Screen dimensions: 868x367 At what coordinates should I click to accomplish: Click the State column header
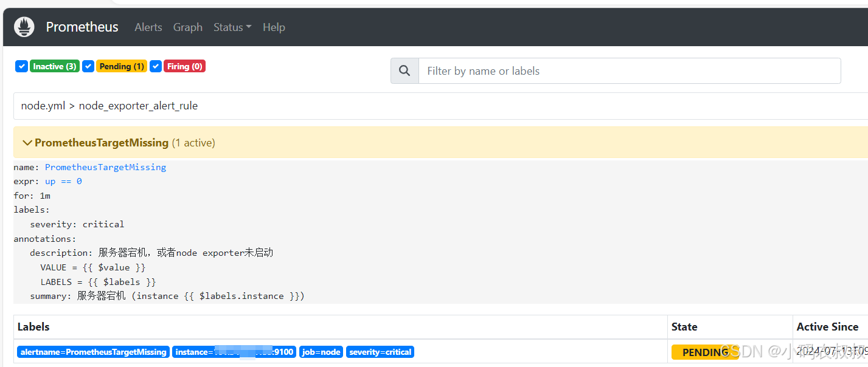(x=684, y=327)
